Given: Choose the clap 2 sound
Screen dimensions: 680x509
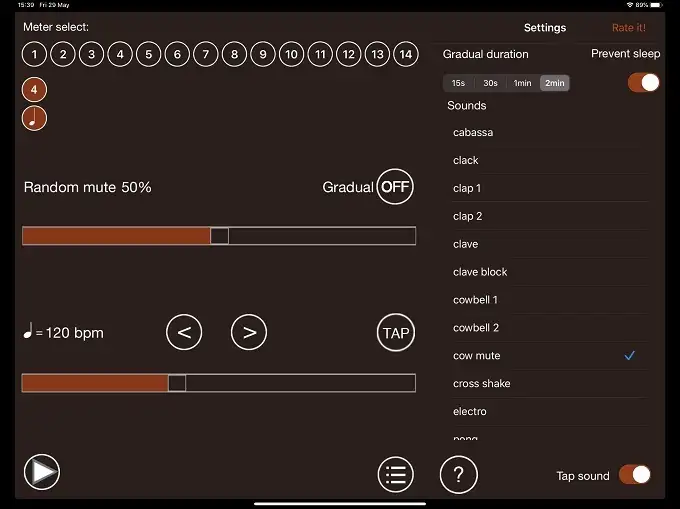Looking at the screenshot, I should [x=548, y=216].
